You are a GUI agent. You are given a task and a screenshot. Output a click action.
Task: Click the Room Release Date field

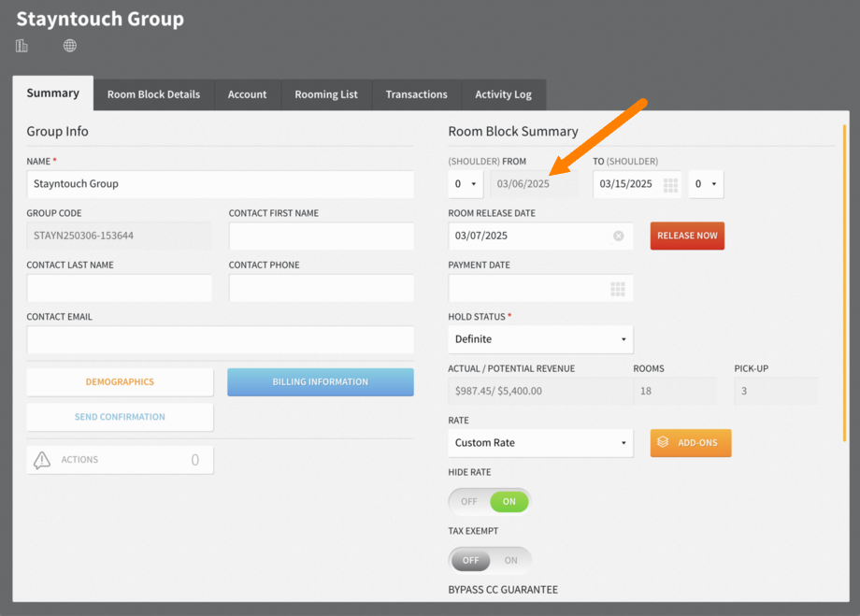[540, 236]
